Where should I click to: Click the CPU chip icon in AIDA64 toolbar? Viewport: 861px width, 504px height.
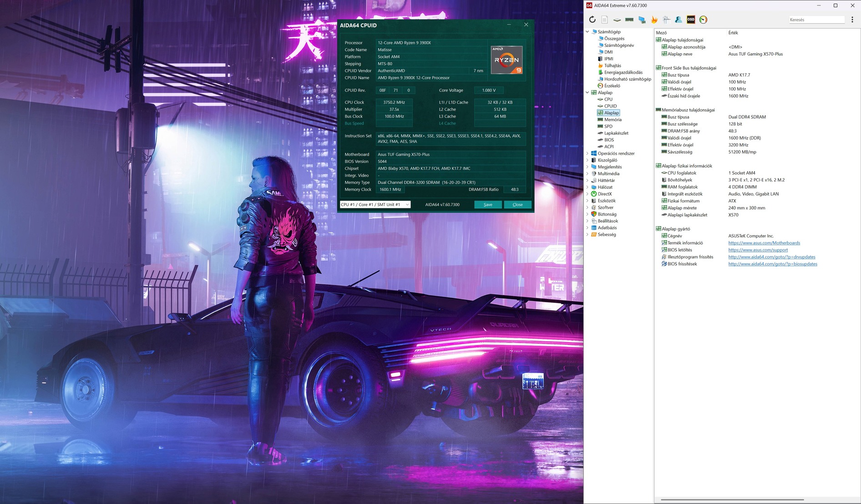(617, 20)
